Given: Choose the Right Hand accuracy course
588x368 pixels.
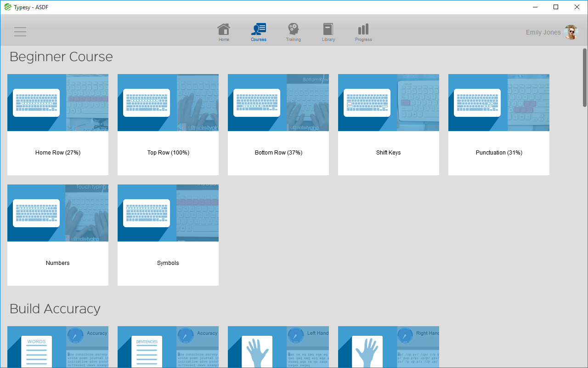Looking at the screenshot, I should pos(389,347).
